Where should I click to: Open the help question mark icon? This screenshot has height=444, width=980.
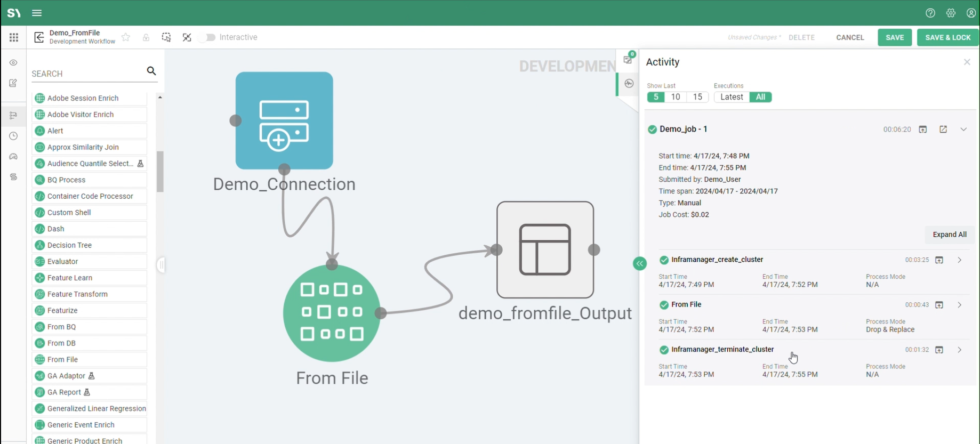(x=930, y=13)
